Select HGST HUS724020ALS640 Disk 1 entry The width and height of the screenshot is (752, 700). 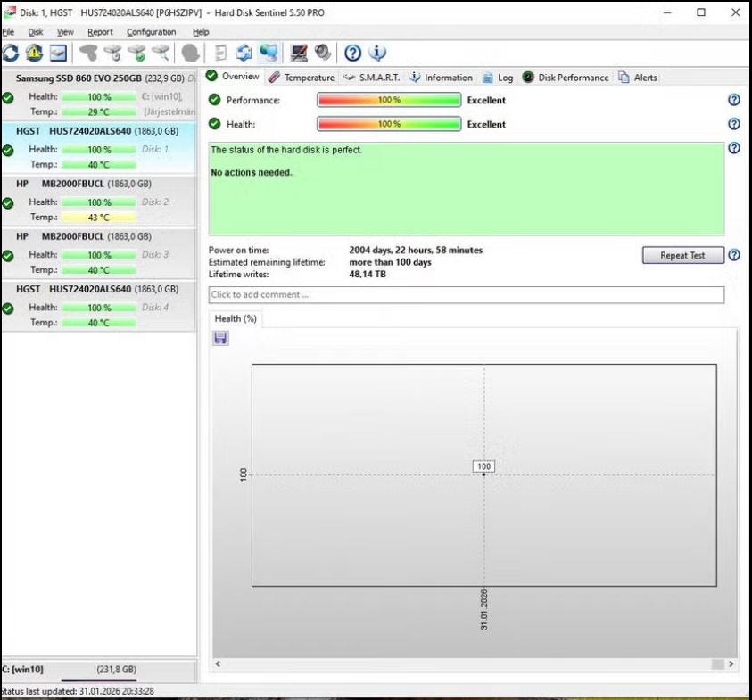(x=99, y=148)
